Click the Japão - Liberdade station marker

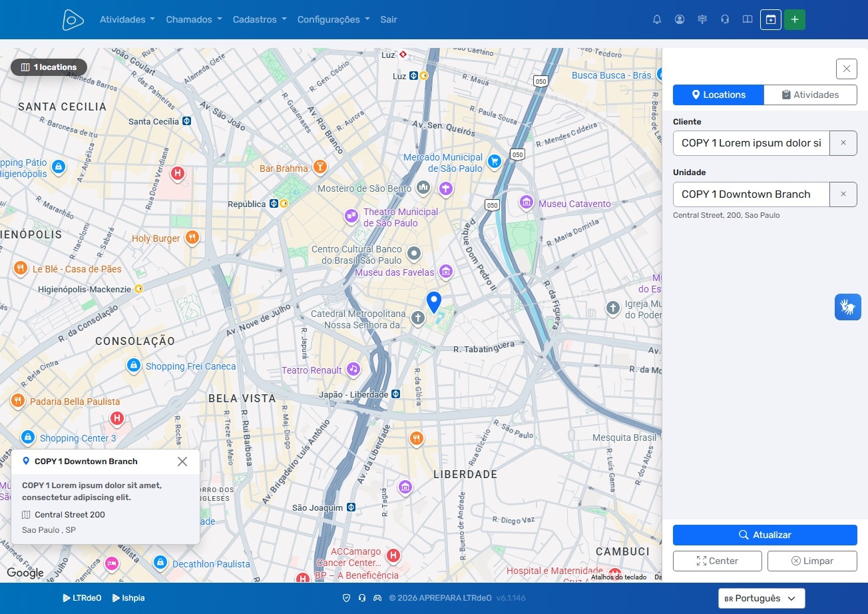pyautogui.click(x=396, y=394)
